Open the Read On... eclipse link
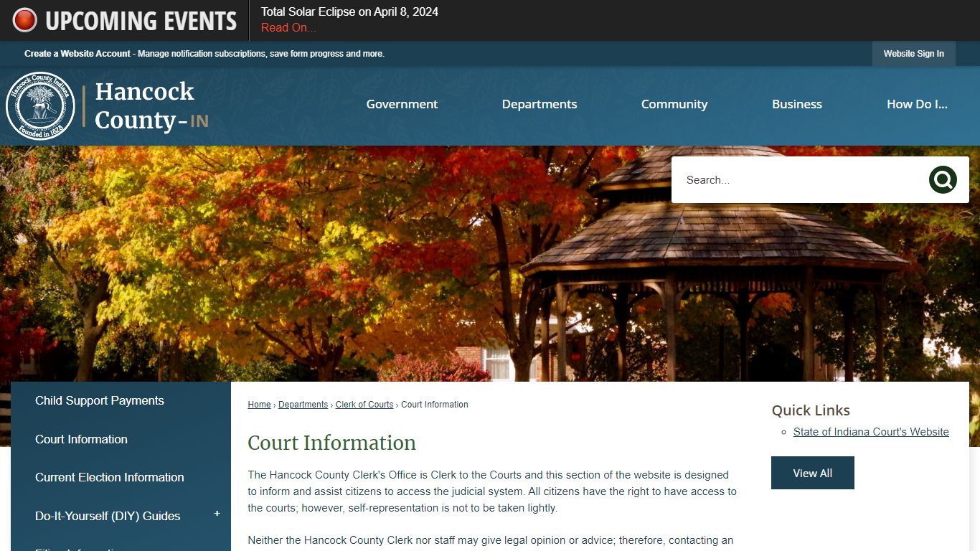The width and height of the screenshot is (980, 551). point(288,27)
